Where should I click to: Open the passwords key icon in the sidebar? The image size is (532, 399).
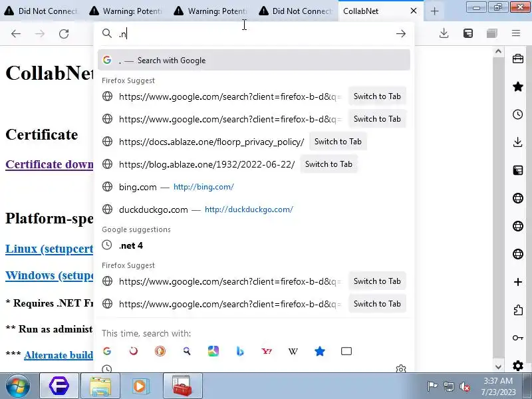click(x=518, y=338)
